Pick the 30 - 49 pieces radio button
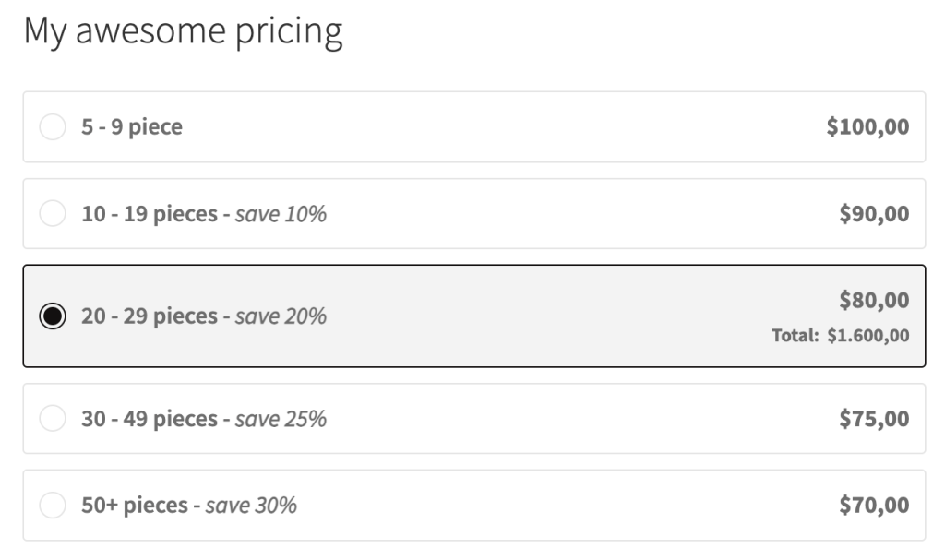The height and width of the screenshot is (560, 945). [53, 419]
